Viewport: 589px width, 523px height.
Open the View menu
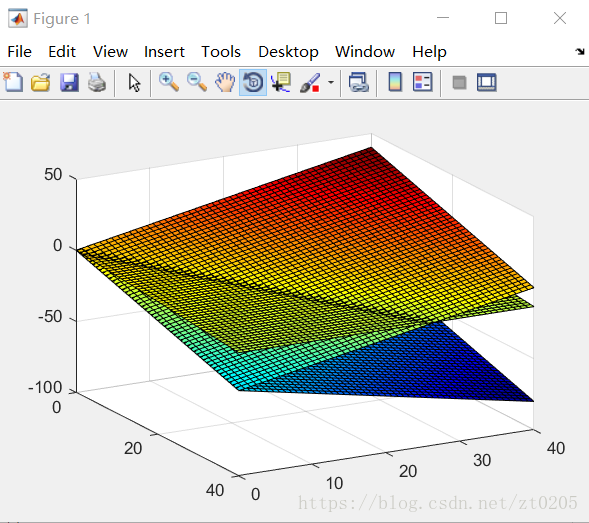[x=110, y=51]
